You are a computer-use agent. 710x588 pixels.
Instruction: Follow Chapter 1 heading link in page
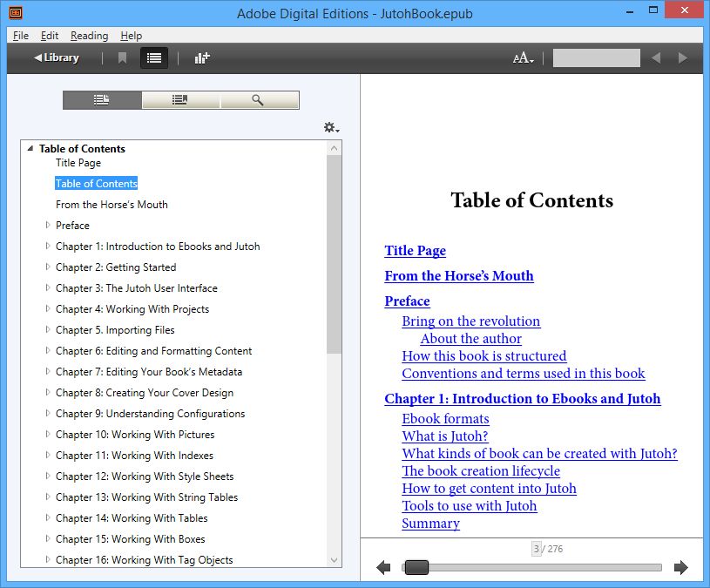[x=523, y=398]
